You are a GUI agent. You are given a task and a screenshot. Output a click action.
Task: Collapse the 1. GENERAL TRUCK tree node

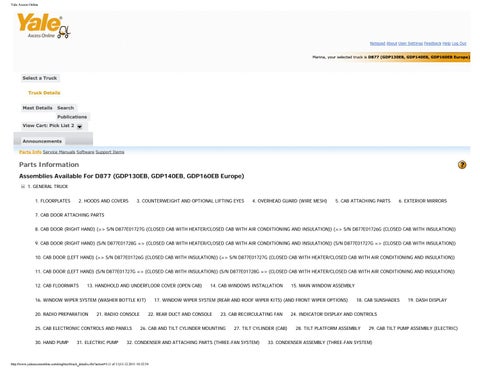click(23, 186)
